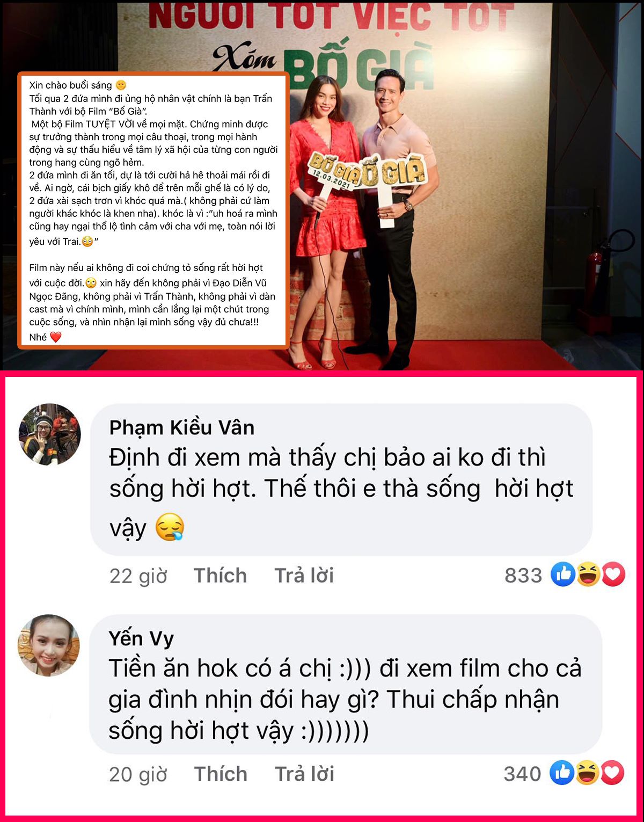Image resolution: width=644 pixels, height=822 pixels.
Task: Click the like reaction icon on Yến Vy's comment
Action: coord(562,774)
